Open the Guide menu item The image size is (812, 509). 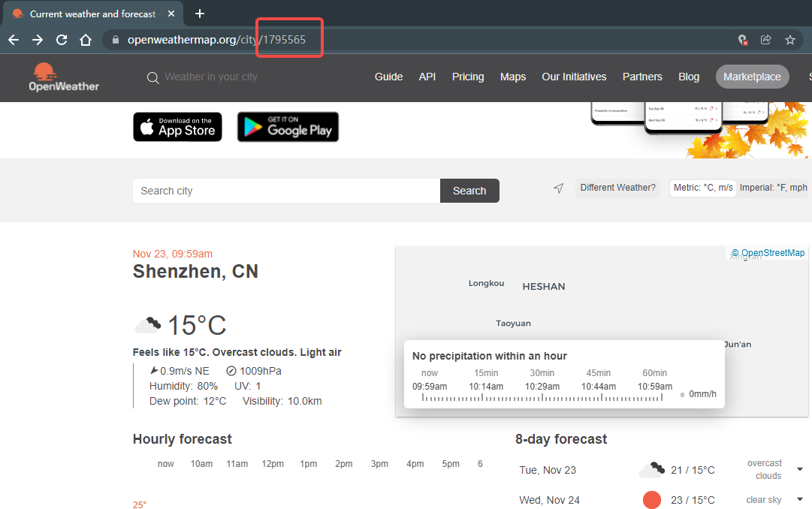pyautogui.click(x=388, y=77)
